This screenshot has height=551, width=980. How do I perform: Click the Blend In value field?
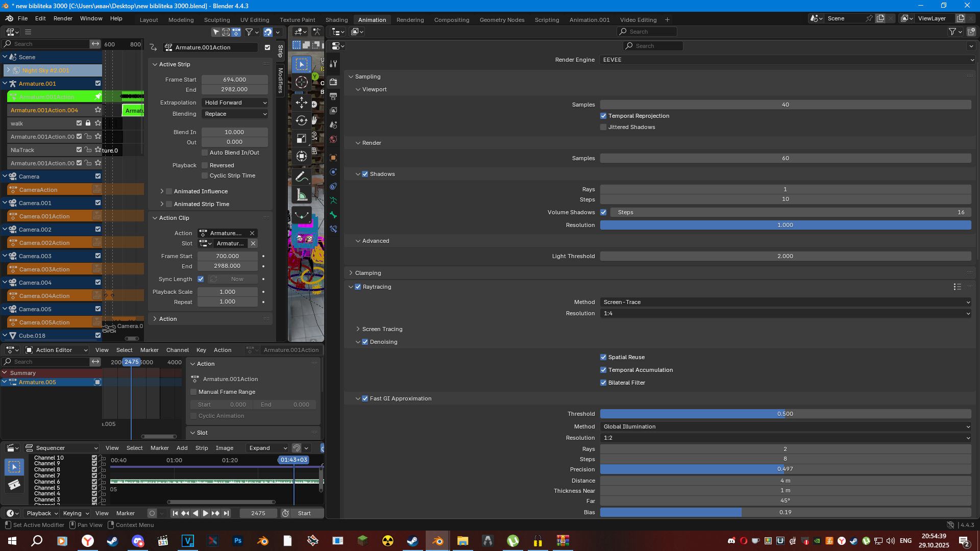[234, 132]
